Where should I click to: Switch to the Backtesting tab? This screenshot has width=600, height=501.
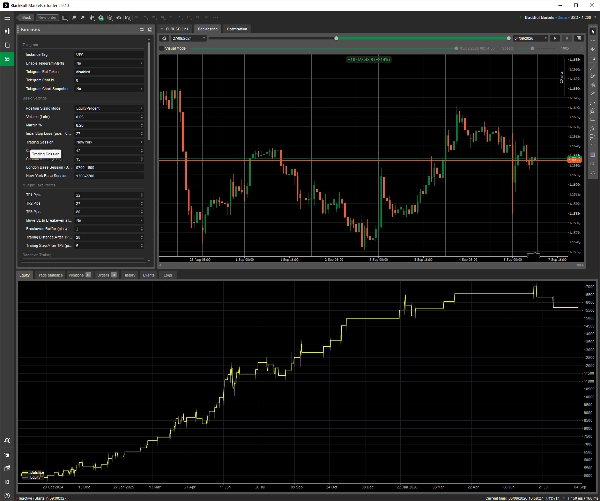(x=208, y=29)
